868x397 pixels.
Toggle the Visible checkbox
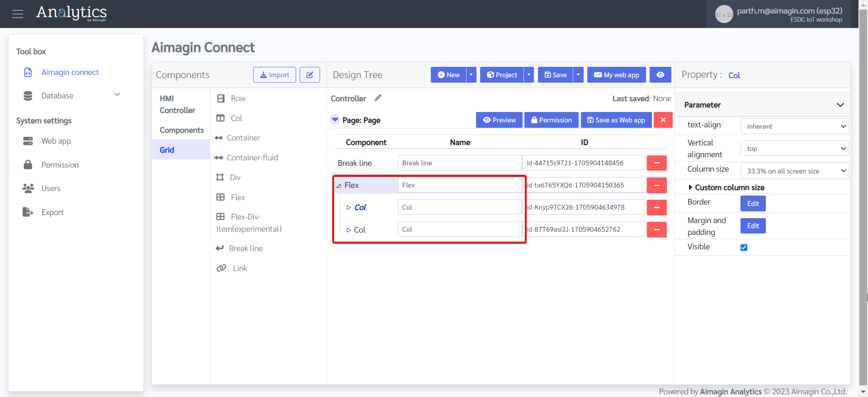tap(744, 248)
